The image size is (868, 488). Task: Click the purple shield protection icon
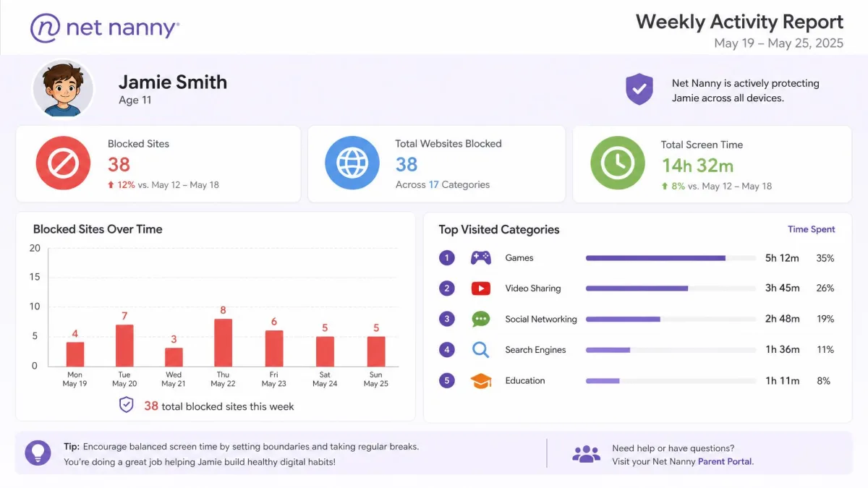tap(639, 90)
